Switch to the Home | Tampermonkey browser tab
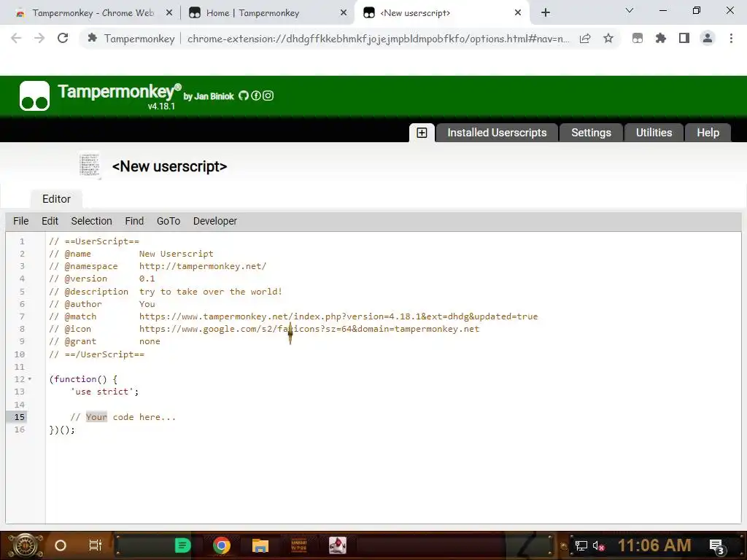This screenshot has width=747, height=560. (252, 13)
